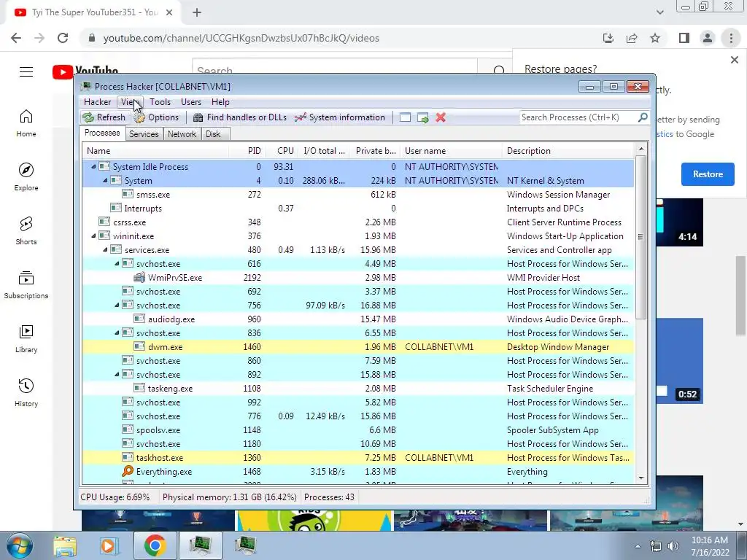Collapse svchost.exe PID 892 node
The width and height of the screenshot is (747, 560).
pos(117,374)
